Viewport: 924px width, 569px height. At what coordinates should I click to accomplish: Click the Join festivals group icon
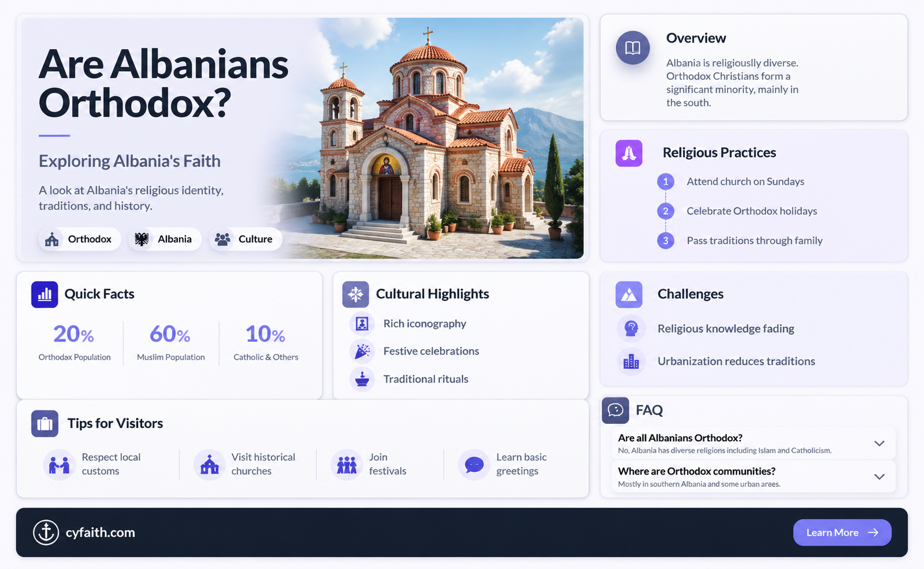click(x=347, y=464)
